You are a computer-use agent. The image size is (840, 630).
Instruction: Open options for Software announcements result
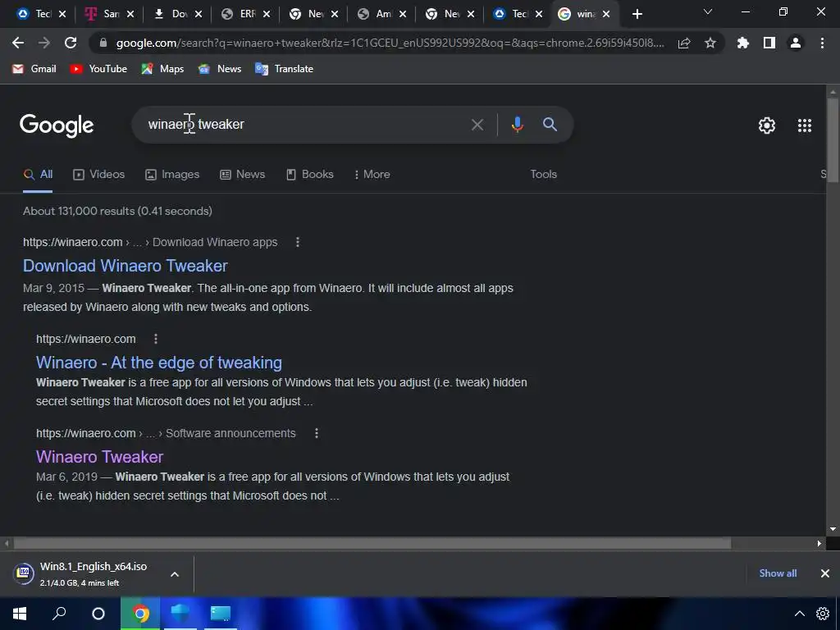tap(316, 433)
